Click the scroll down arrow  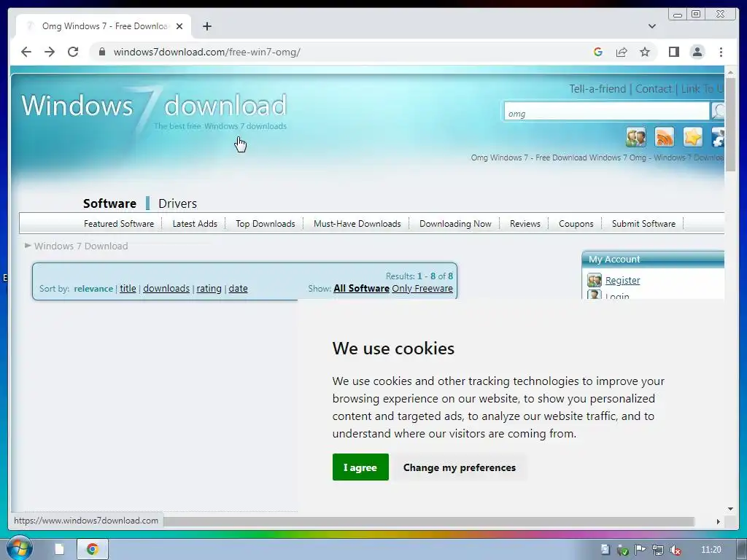[730, 509]
